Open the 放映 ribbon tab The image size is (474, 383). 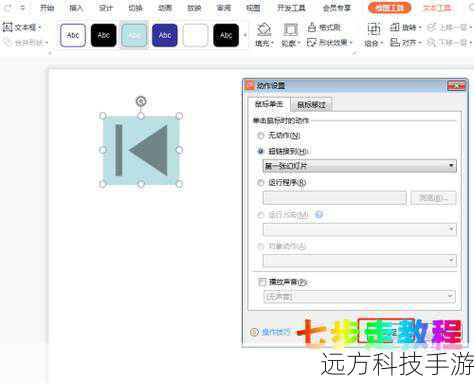(194, 8)
